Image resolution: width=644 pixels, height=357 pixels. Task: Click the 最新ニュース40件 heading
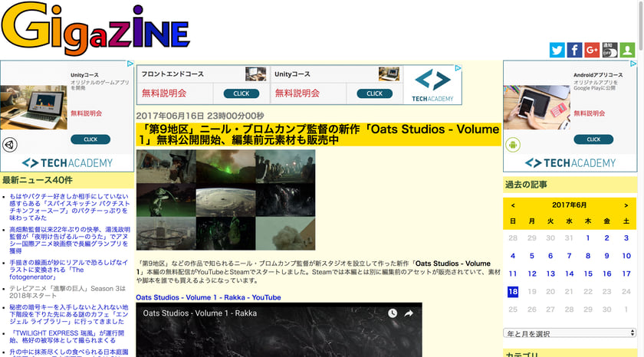(x=38, y=180)
